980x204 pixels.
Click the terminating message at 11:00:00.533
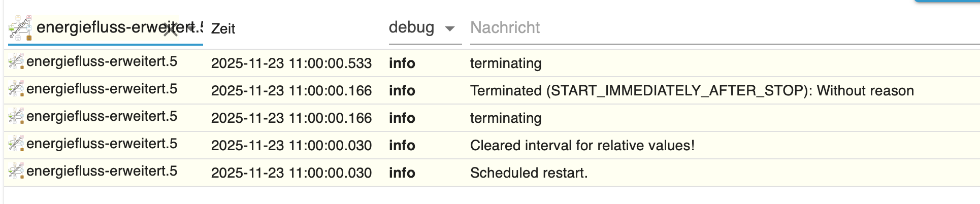[506, 63]
